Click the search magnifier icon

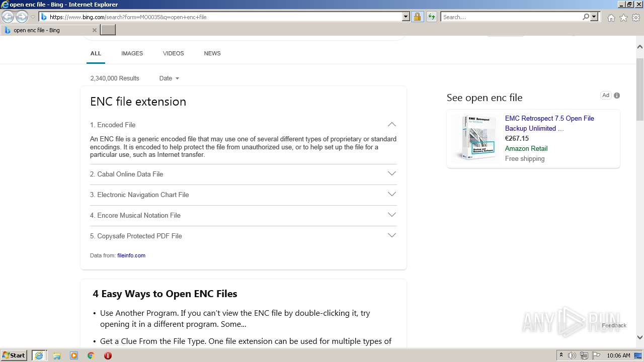point(586,17)
